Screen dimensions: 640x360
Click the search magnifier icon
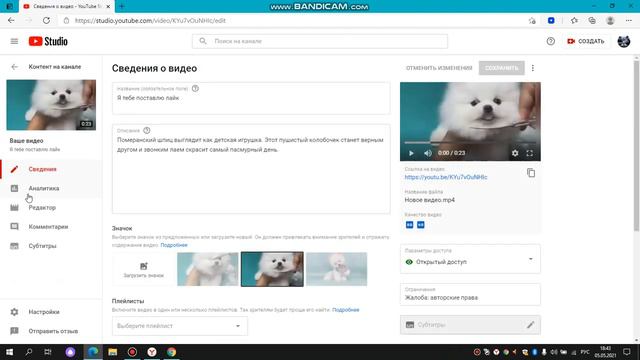click(x=202, y=41)
